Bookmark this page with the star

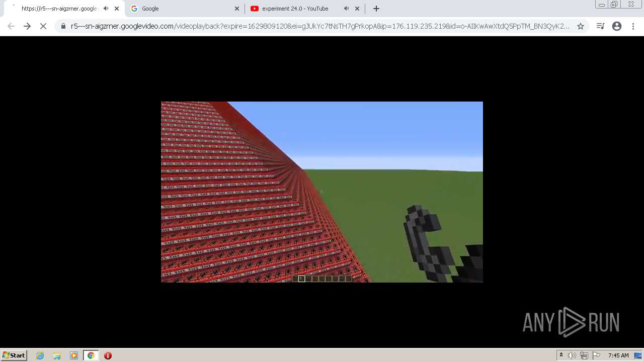click(581, 26)
